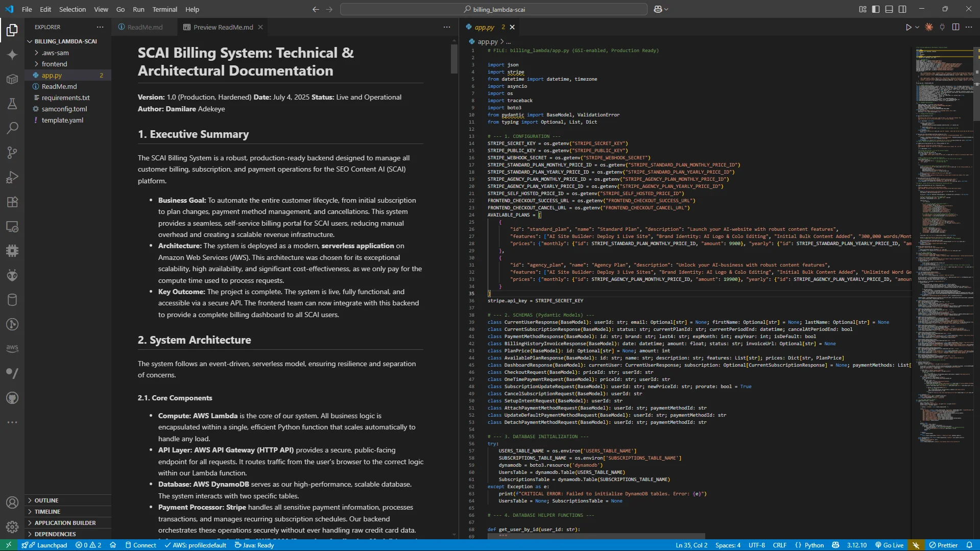Open the AWS Toolkit panel icon
This screenshot has width=980, height=551.
pyautogui.click(x=12, y=348)
